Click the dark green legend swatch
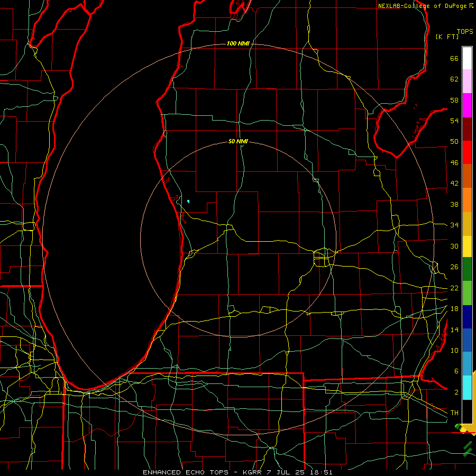This screenshot has height=476, width=476. point(467,269)
